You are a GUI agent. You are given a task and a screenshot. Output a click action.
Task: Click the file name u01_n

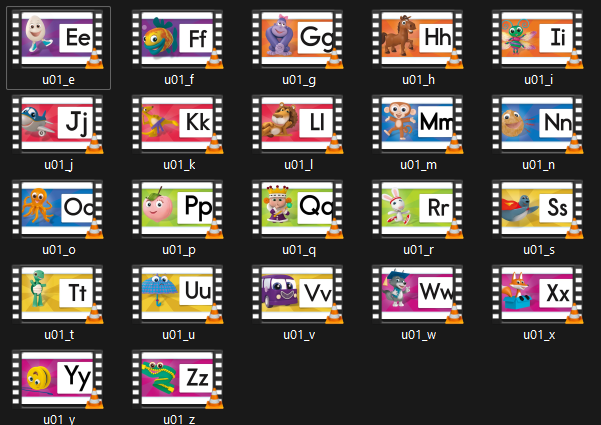[x=539, y=165]
